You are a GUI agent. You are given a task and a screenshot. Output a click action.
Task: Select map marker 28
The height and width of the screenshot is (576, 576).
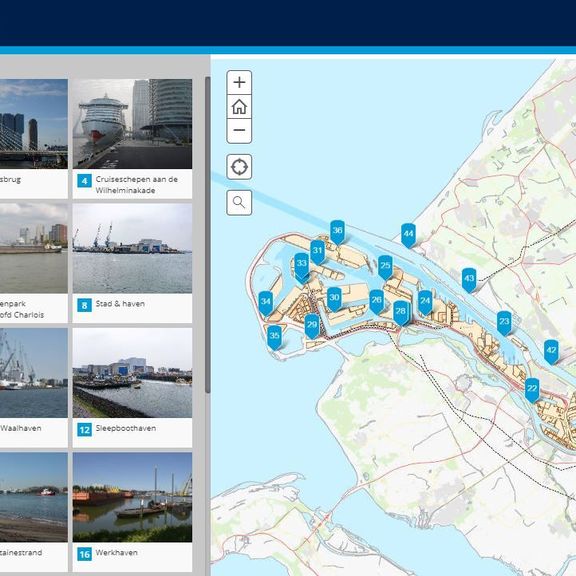click(401, 313)
